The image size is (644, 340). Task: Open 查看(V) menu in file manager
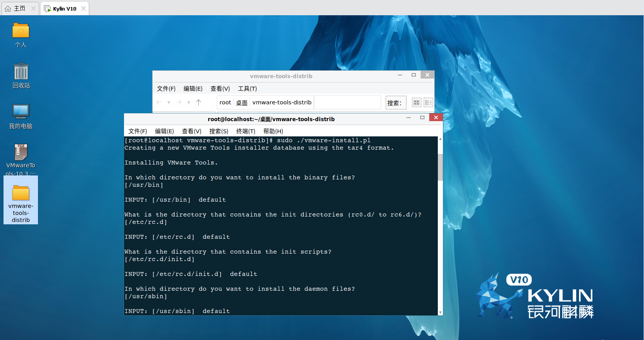click(220, 89)
